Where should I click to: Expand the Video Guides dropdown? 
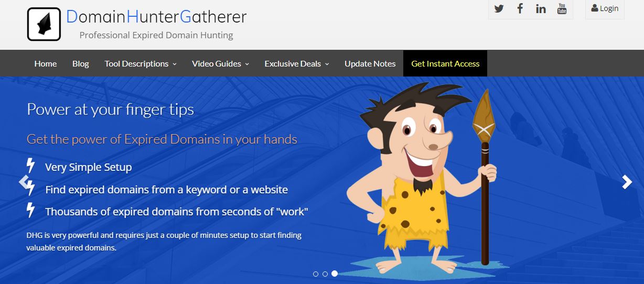coord(220,63)
